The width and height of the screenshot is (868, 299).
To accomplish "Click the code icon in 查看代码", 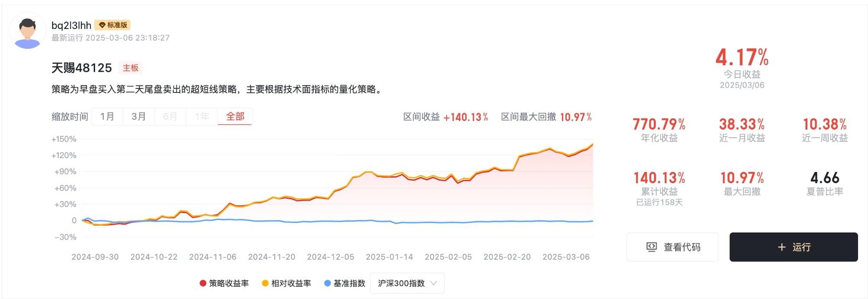I will coord(651,247).
